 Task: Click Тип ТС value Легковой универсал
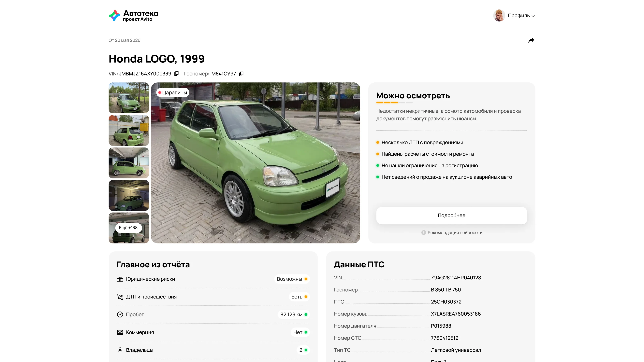(456, 350)
